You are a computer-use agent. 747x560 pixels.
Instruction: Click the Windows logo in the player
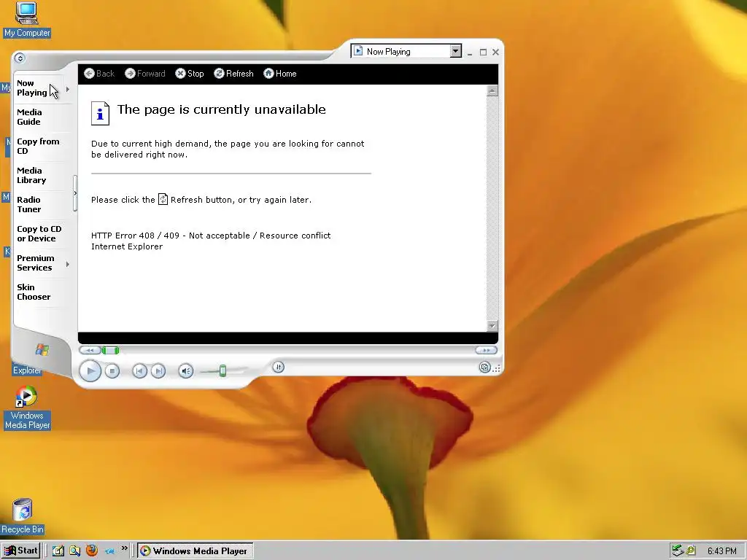(42, 350)
